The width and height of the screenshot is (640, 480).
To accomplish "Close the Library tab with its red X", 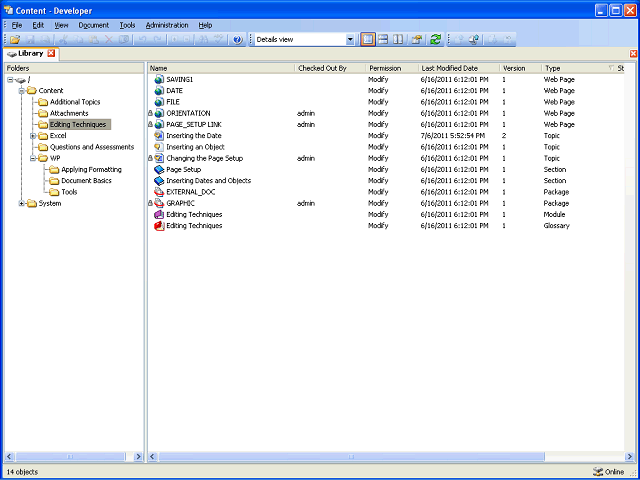I will 51,53.
